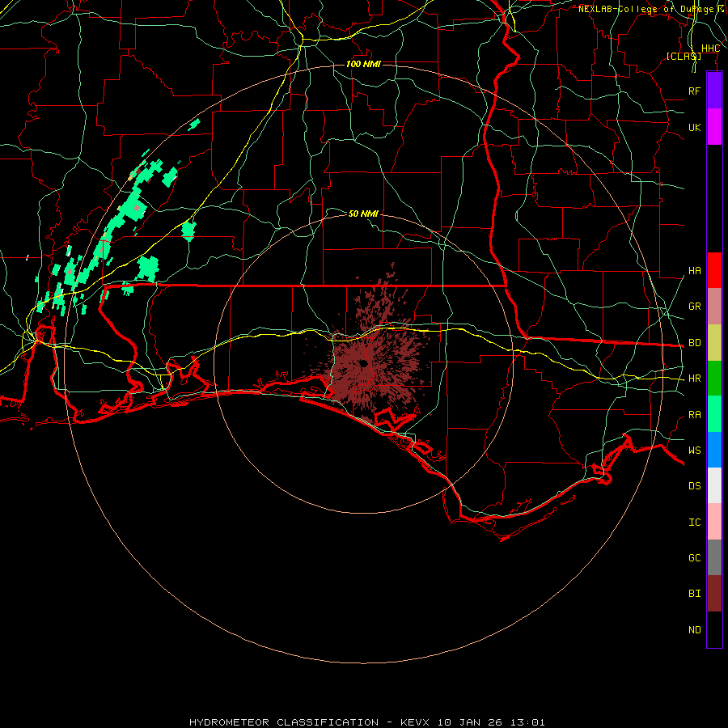This screenshot has width=728, height=728.
Task: Click the [CLAS] legend heading
Action: point(684,56)
